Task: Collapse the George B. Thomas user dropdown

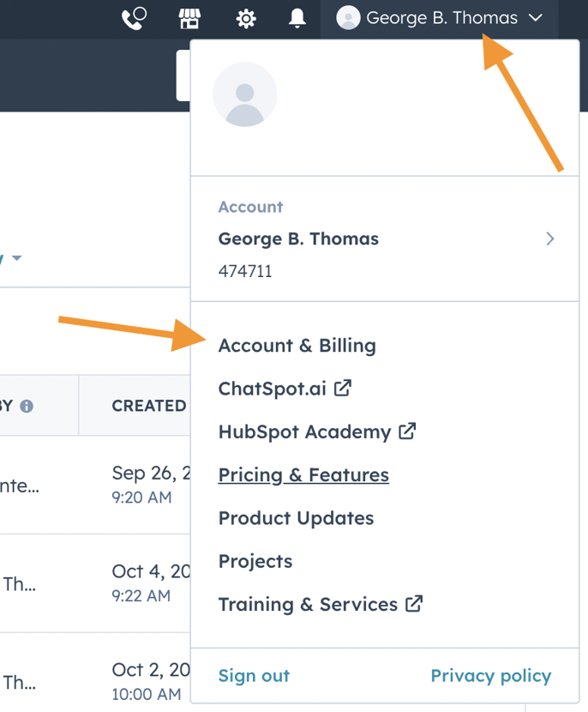Action: (x=537, y=17)
